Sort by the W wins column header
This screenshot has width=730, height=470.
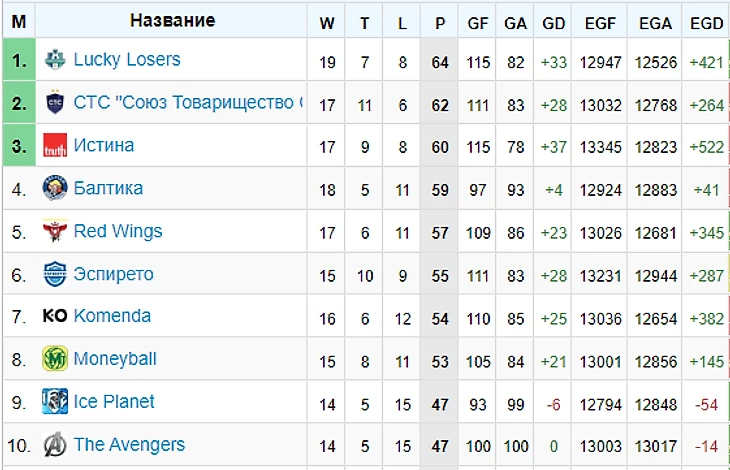[x=327, y=23]
